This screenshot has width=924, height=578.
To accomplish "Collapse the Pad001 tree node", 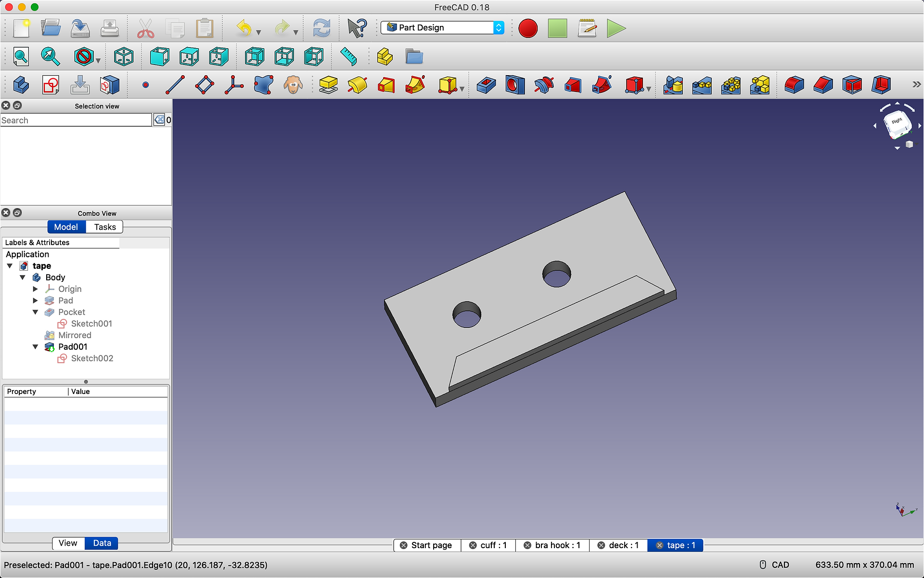I will [35, 347].
